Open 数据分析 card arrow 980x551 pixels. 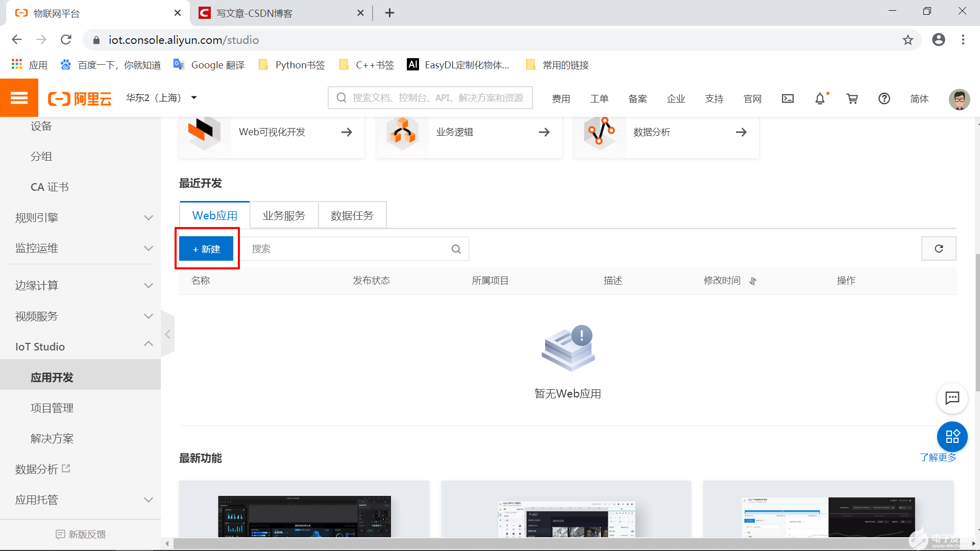(x=741, y=132)
